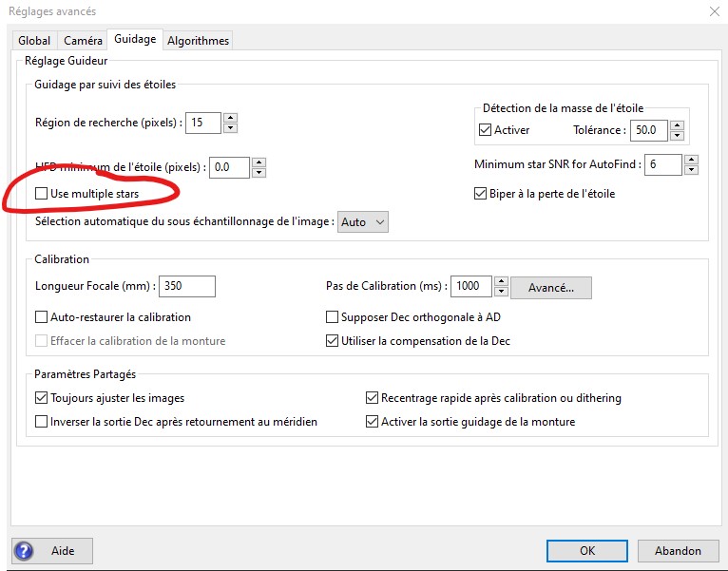Image resolution: width=728 pixels, height=571 pixels.
Task: Switch to the Algorithmes tab
Action: pos(198,41)
